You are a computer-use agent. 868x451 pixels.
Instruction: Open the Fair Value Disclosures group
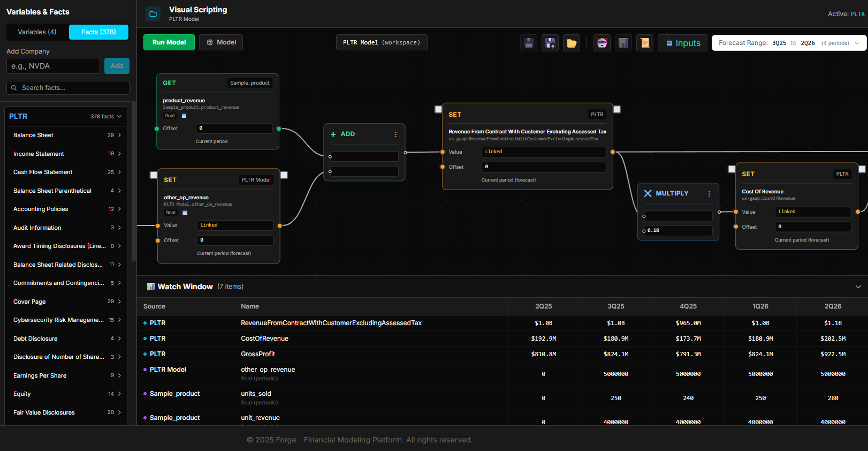coord(65,412)
